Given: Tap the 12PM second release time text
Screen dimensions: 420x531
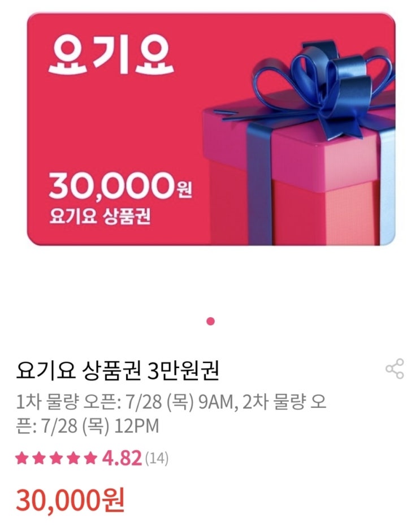Looking at the screenshot, I should (137, 426).
